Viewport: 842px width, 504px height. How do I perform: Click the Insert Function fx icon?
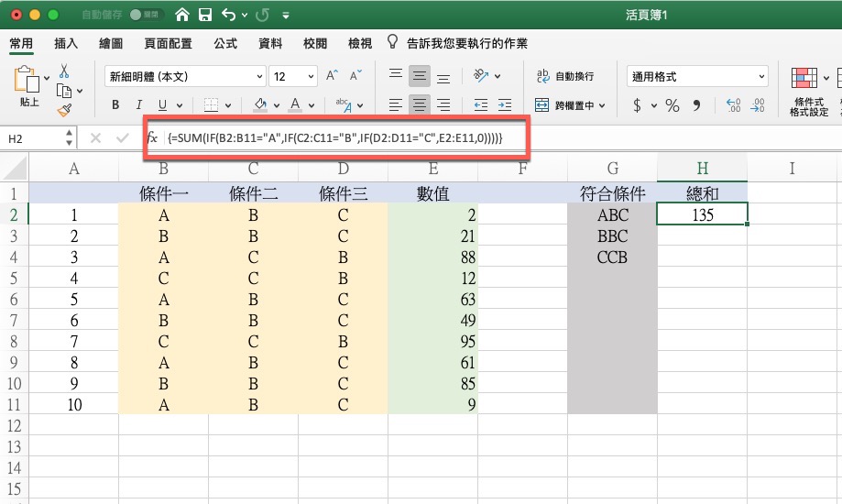pos(152,138)
